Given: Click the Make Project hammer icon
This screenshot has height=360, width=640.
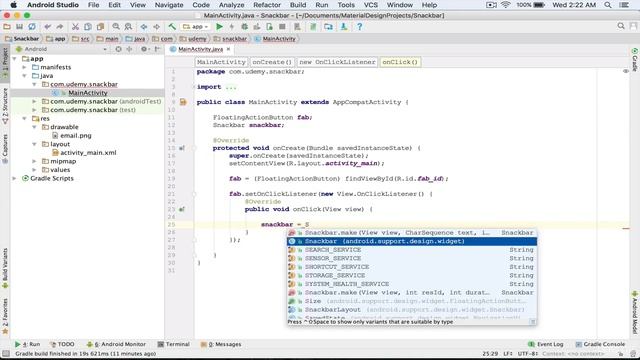Looking at the screenshot, I should tap(172, 27).
